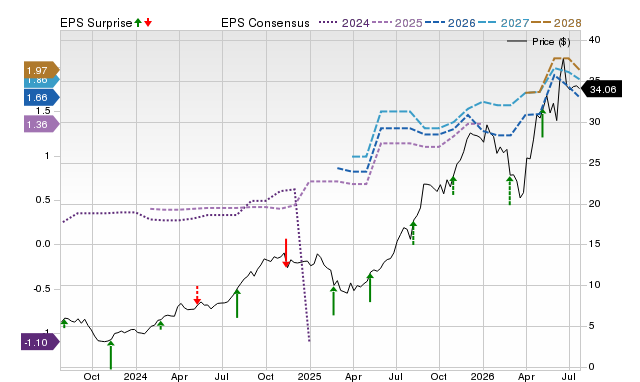Click the dashed green surprise arrow near February 2026
The height and width of the screenshot is (382, 640).
click(x=510, y=191)
